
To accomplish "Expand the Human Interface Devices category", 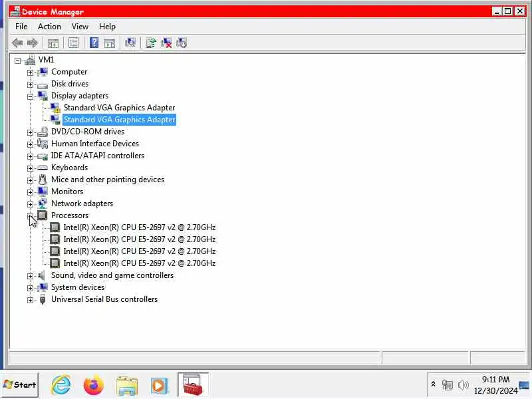I will (30, 144).
